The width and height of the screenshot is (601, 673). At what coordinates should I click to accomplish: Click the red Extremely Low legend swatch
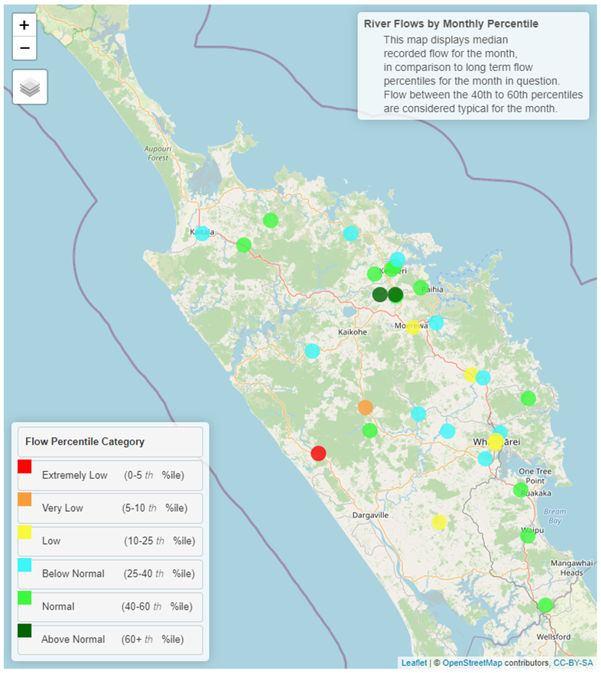click(x=24, y=467)
